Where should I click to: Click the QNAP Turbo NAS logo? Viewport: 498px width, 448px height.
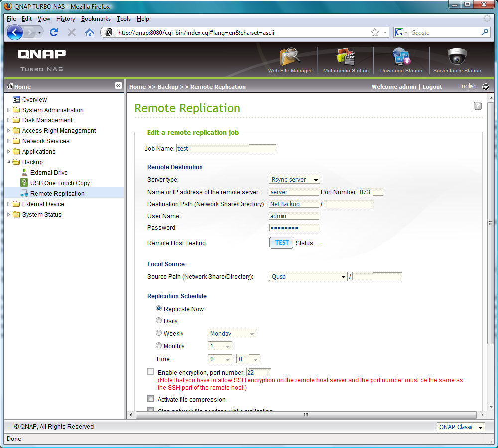point(42,60)
